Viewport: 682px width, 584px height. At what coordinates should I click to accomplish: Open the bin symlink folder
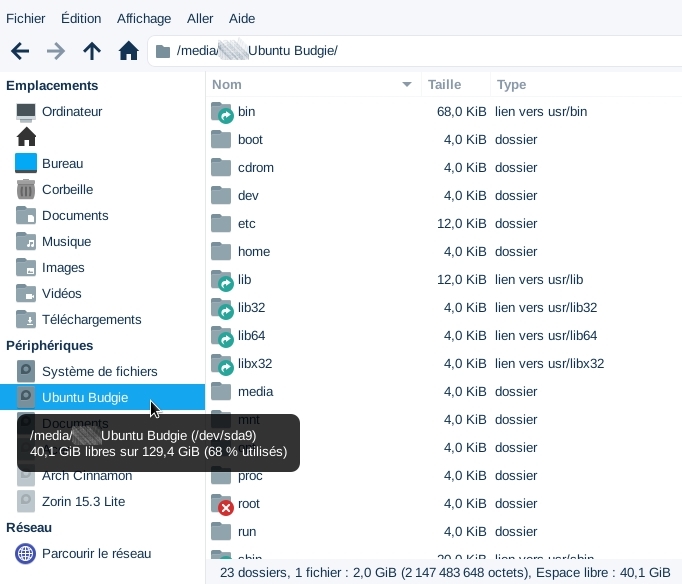pyautogui.click(x=246, y=111)
